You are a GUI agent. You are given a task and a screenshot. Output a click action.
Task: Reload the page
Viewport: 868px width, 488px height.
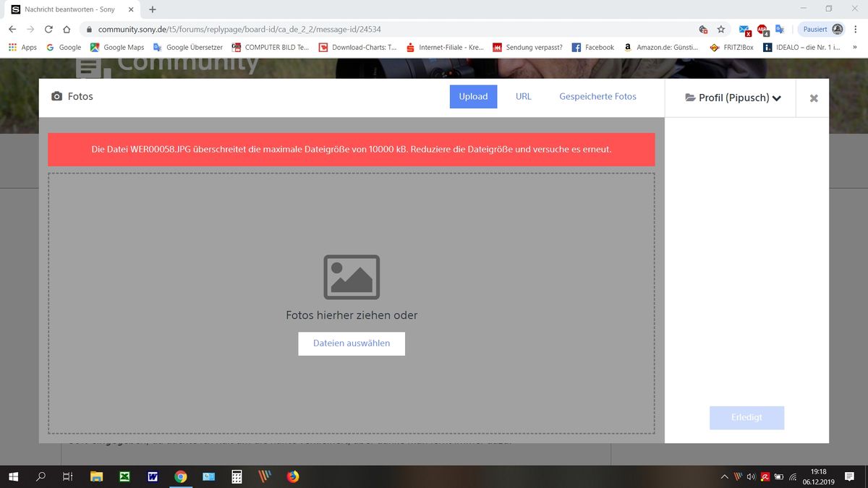tap(48, 30)
